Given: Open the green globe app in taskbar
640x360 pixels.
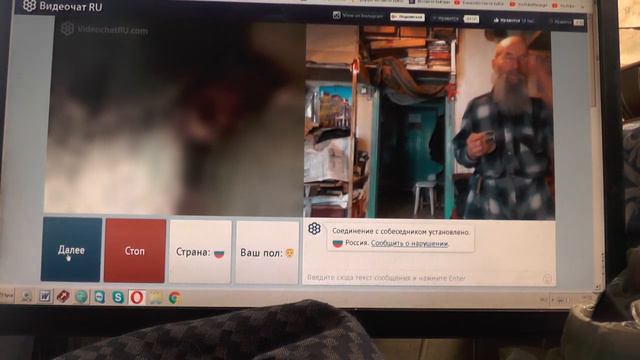Looking at the screenshot, I should [x=81, y=297].
